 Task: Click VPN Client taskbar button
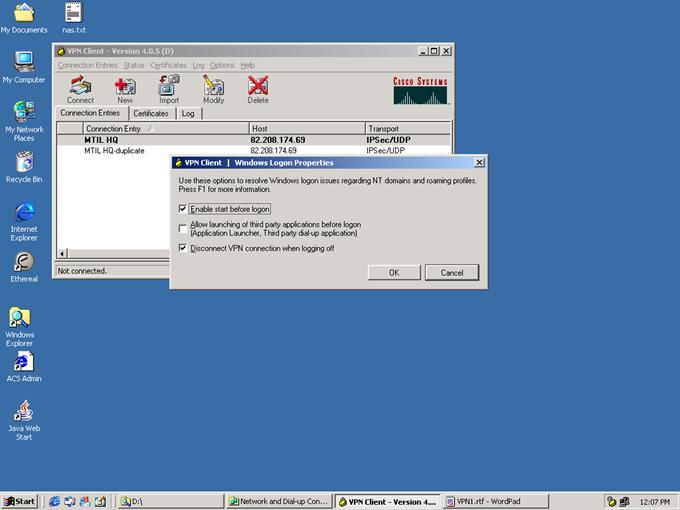388,501
